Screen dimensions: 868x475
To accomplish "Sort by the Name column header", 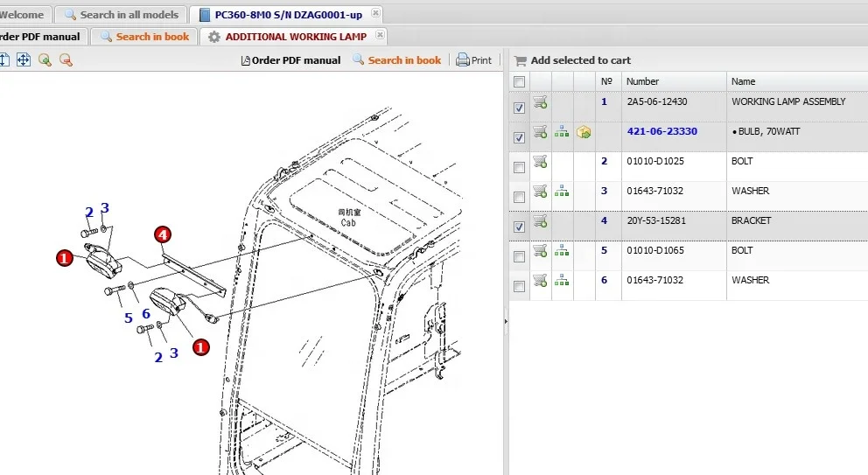I will (797, 81).
